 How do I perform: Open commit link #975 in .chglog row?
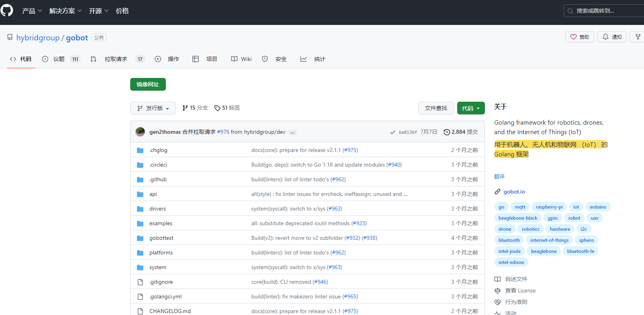pyautogui.click(x=350, y=150)
